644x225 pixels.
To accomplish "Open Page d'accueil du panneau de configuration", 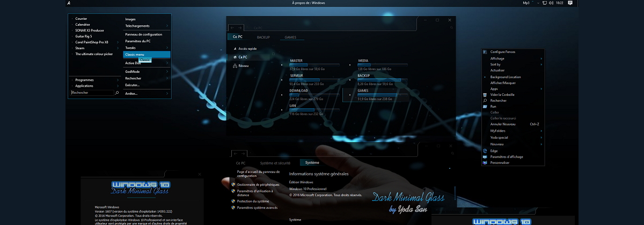I will (259, 174).
